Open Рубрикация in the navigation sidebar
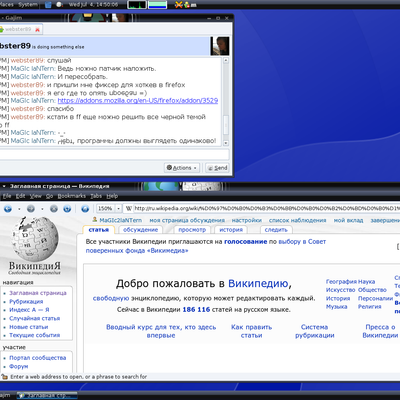Image resolution: width=400 pixels, height=400 pixels. 26,301
